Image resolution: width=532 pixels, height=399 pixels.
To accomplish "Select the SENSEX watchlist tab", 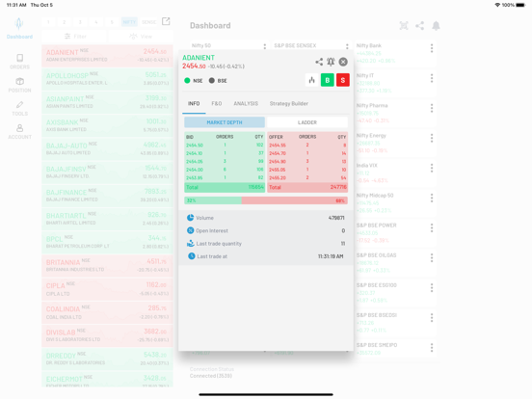I will point(148,22).
